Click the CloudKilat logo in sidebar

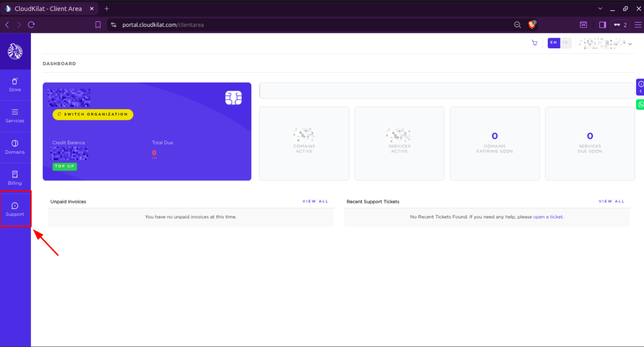point(15,51)
